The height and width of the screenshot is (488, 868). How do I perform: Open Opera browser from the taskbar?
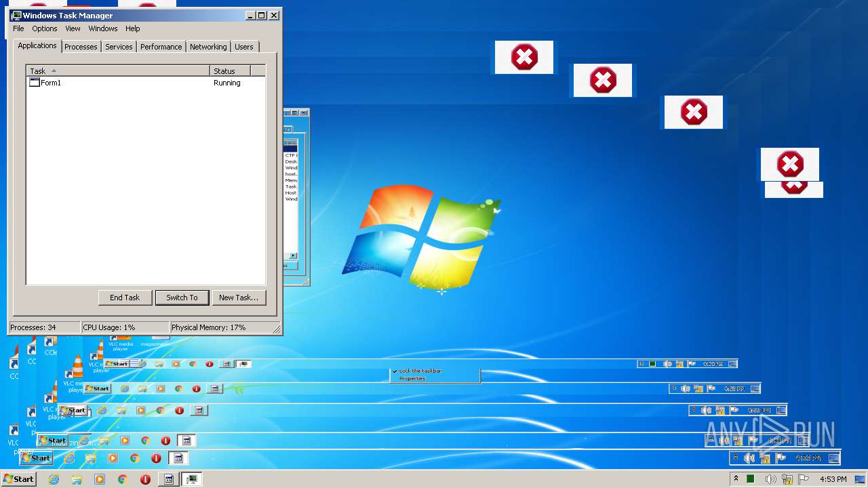click(x=145, y=479)
